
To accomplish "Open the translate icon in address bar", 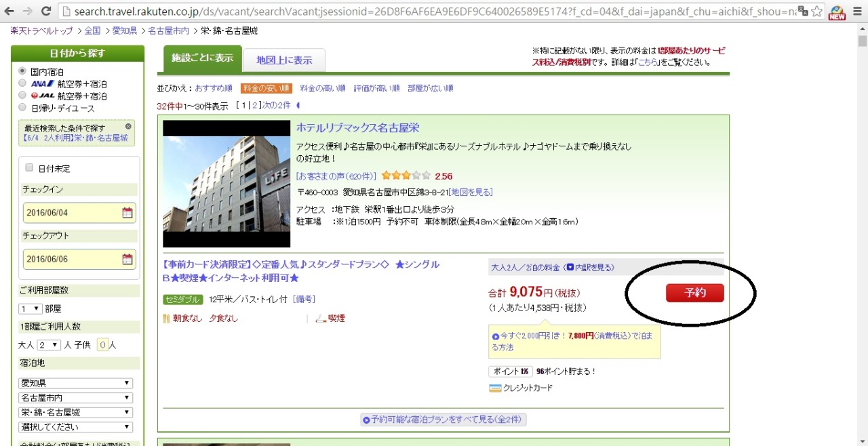I will click(x=802, y=12).
